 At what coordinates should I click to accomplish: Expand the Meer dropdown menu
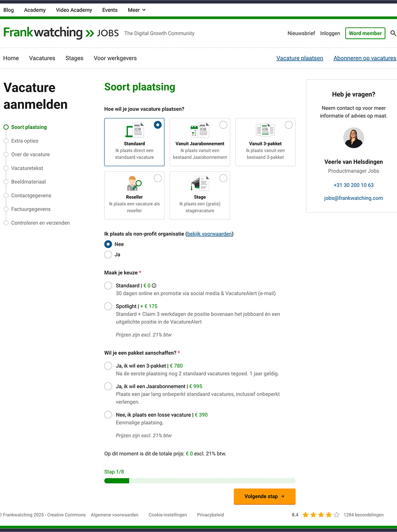click(x=137, y=10)
